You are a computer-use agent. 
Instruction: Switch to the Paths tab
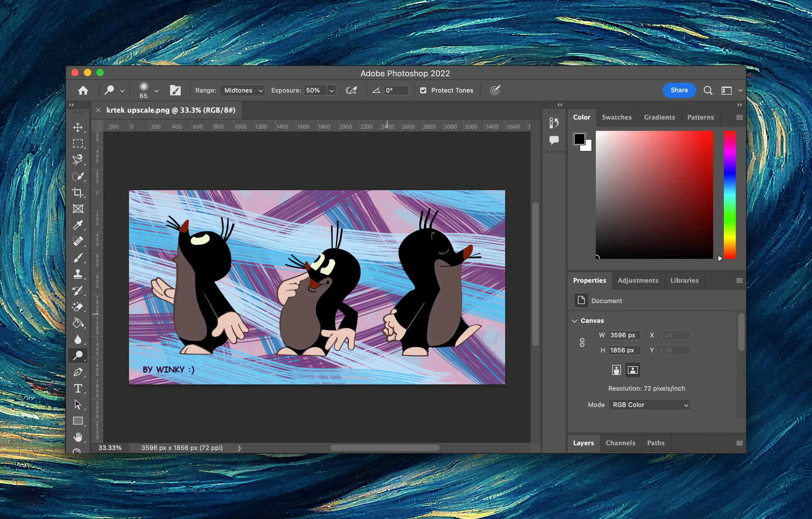[x=655, y=443]
